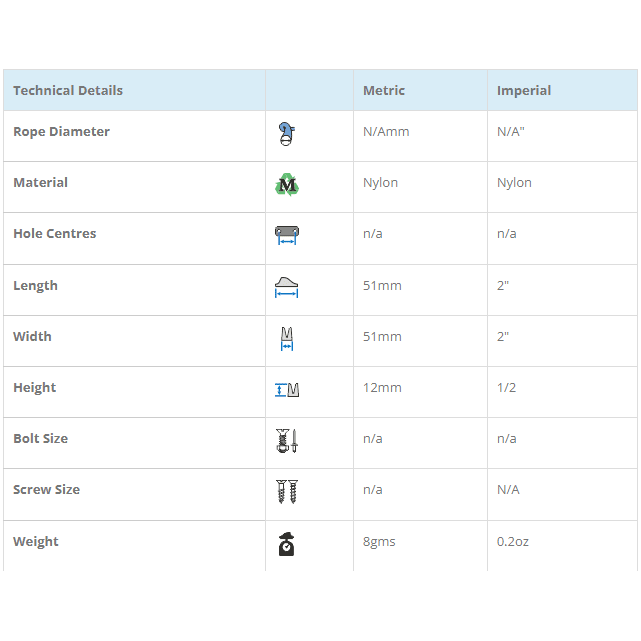Select the Technical Details header
Screen dimensions: 641x641
68,90
